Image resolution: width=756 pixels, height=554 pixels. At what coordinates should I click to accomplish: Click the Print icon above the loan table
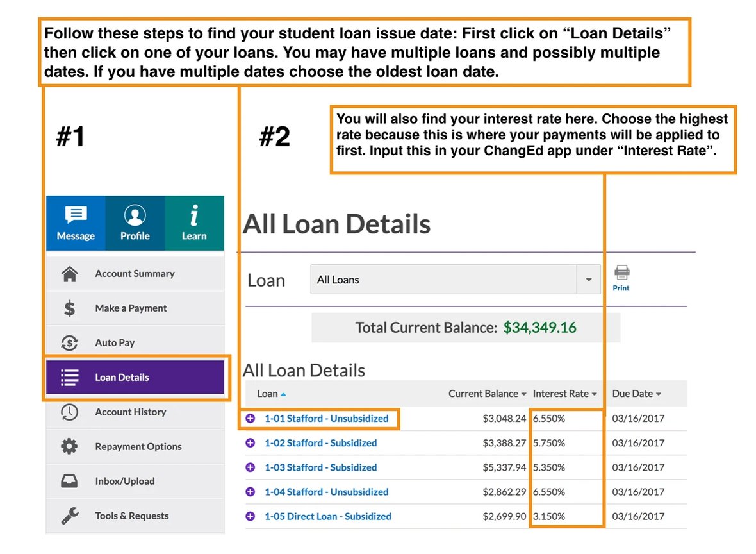pyautogui.click(x=620, y=274)
